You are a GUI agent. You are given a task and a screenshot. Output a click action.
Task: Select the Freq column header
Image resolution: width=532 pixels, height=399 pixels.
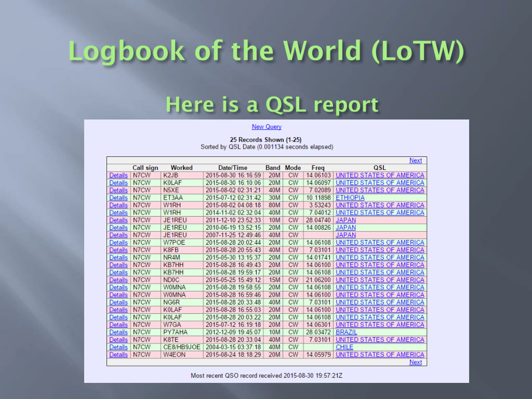click(x=318, y=168)
